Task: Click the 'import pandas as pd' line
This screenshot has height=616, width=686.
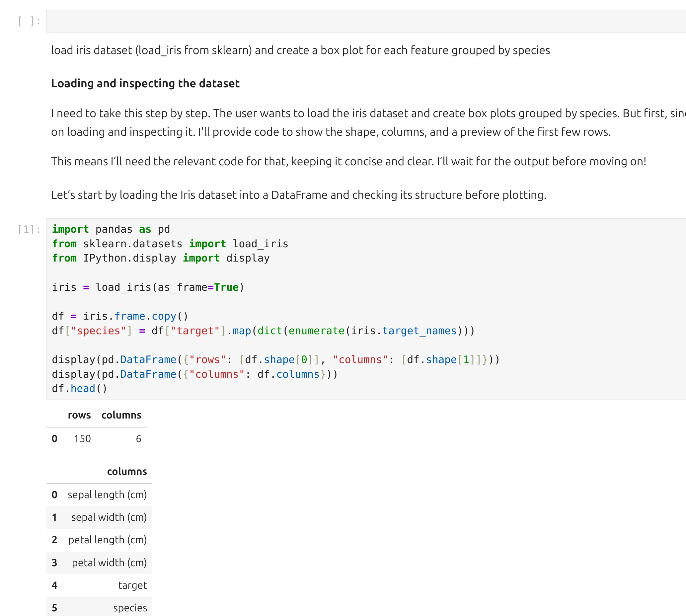Action: pos(112,229)
